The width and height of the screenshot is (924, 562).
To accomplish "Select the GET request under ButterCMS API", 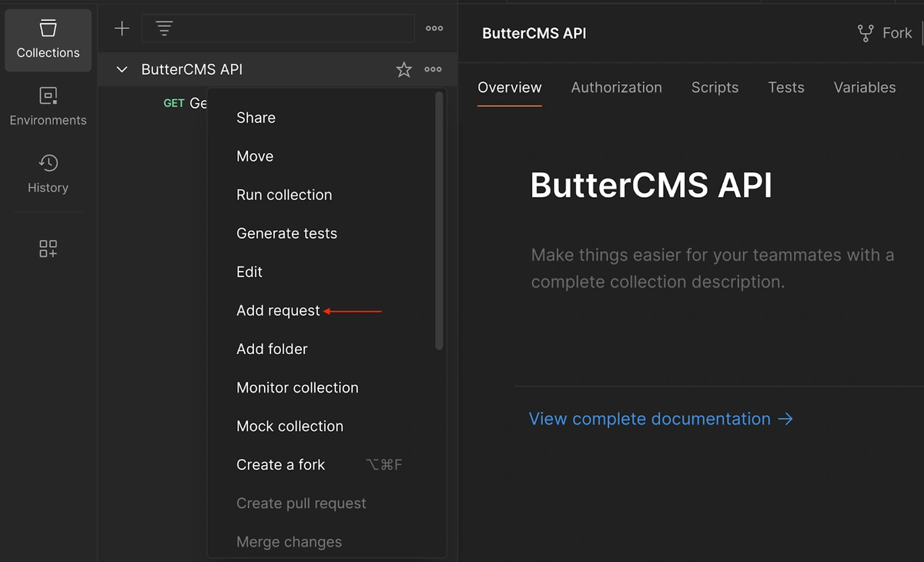I will coord(185,103).
